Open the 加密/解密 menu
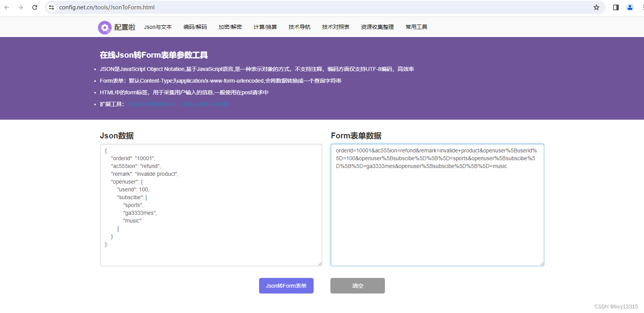Screen dimensions: 644x313 [x=230, y=27]
